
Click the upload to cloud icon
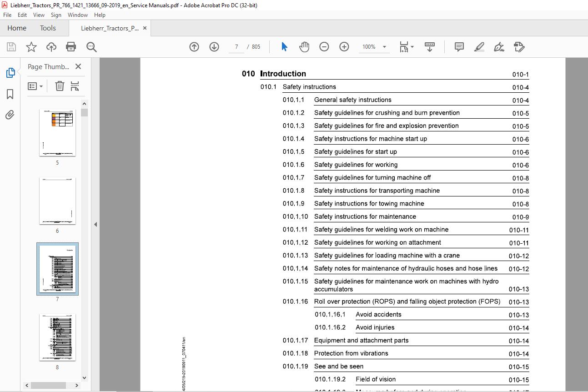pos(51,47)
